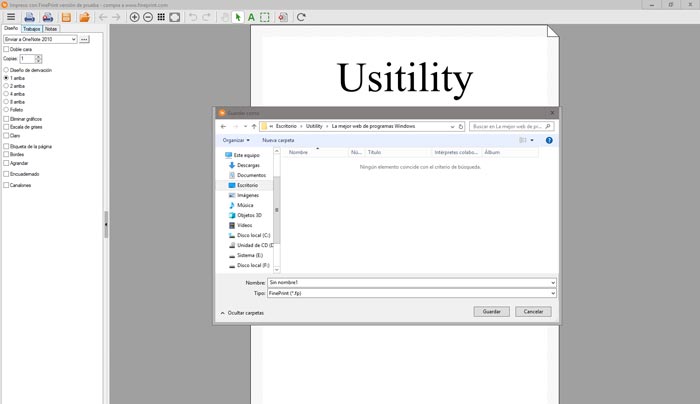Switch to the Trabajos tab

point(32,29)
